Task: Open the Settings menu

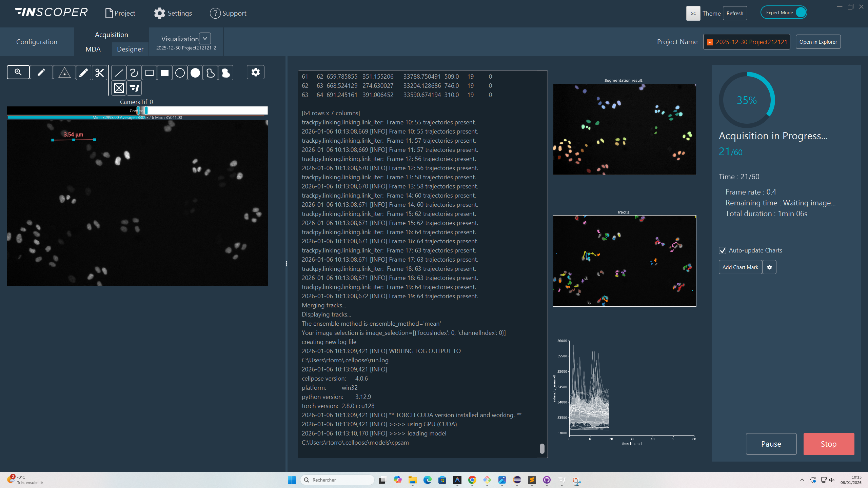Action: click(173, 13)
